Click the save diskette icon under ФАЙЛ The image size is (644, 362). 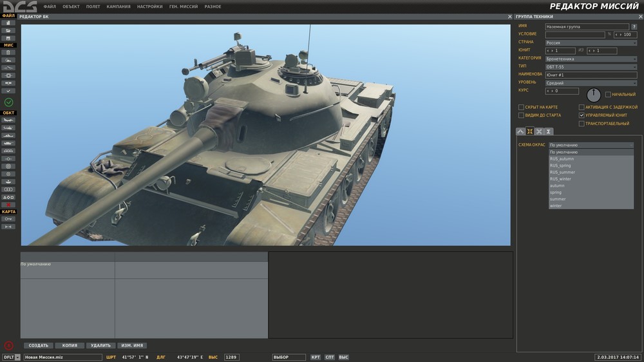tap(8, 38)
